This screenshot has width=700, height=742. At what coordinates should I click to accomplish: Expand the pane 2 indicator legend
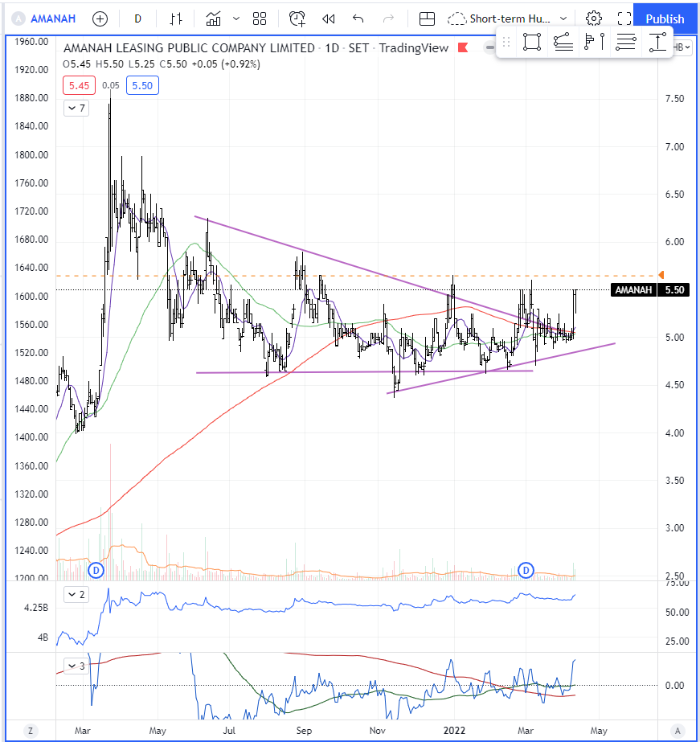pyautogui.click(x=76, y=594)
